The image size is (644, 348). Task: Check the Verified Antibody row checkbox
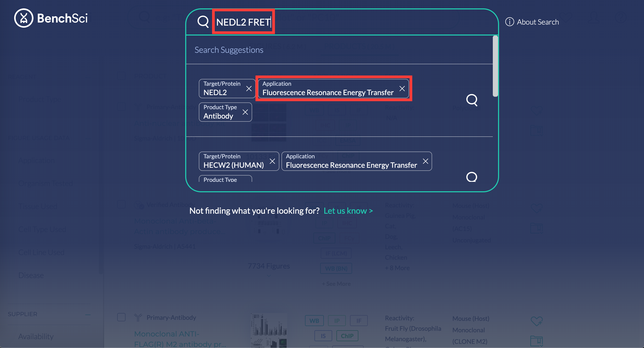[121, 204]
